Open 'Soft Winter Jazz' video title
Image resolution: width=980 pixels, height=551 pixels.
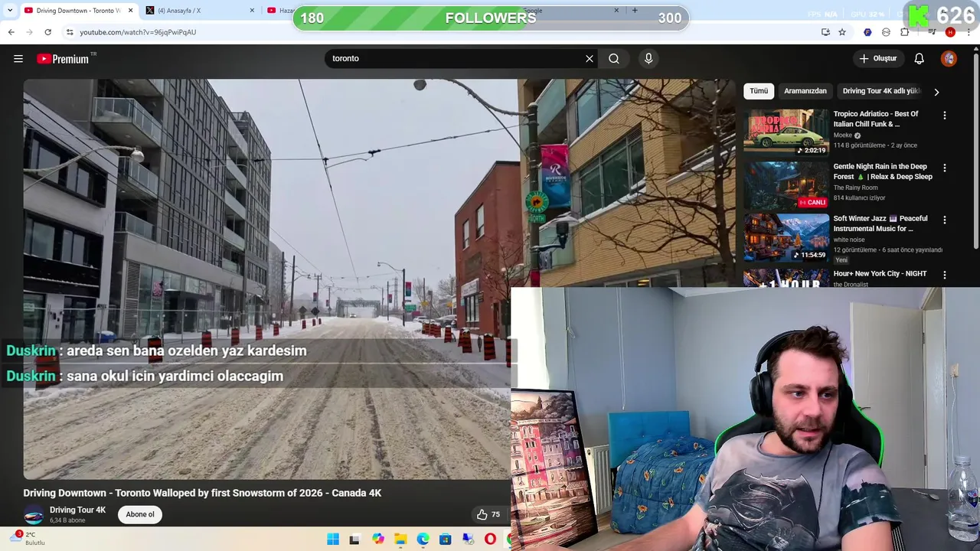880,223
